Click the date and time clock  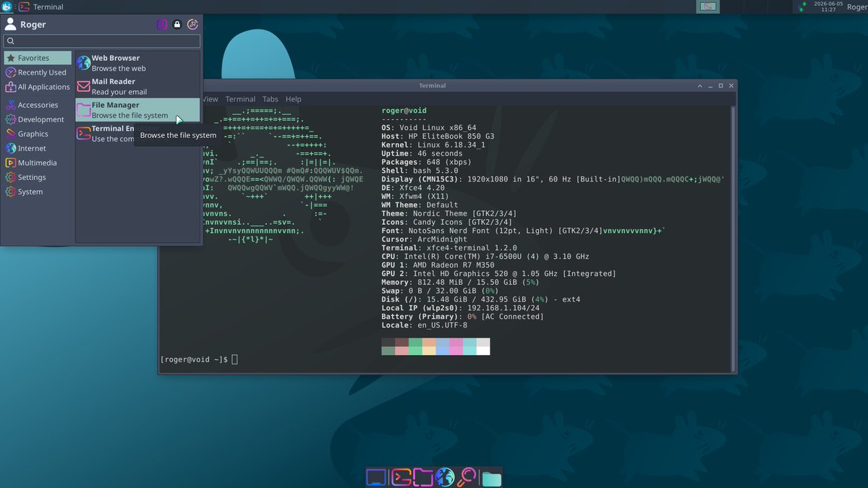point(829,7)
